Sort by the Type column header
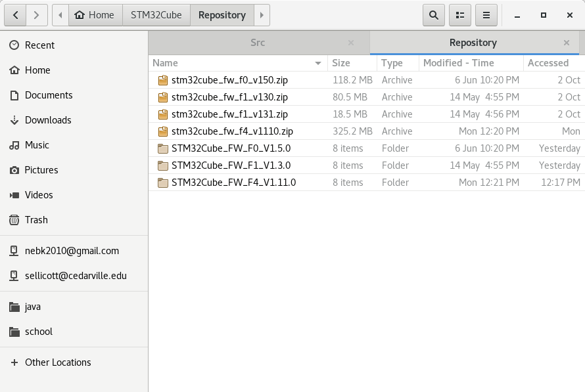The height and width of the screenshot is (392, 585). coord(398,63)
